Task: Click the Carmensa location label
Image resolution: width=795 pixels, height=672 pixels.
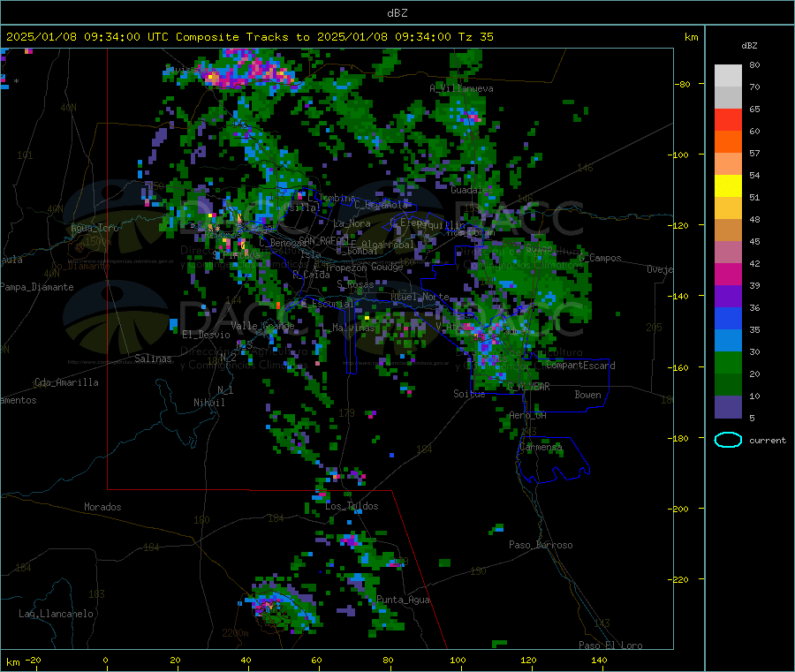Action: (x=541, y=448)
